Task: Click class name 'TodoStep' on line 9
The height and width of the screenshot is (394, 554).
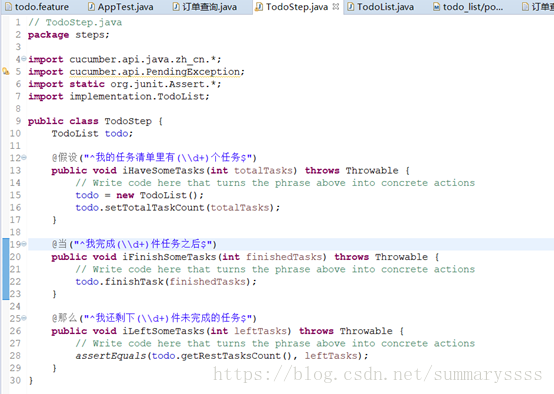Action: [128, 121]
